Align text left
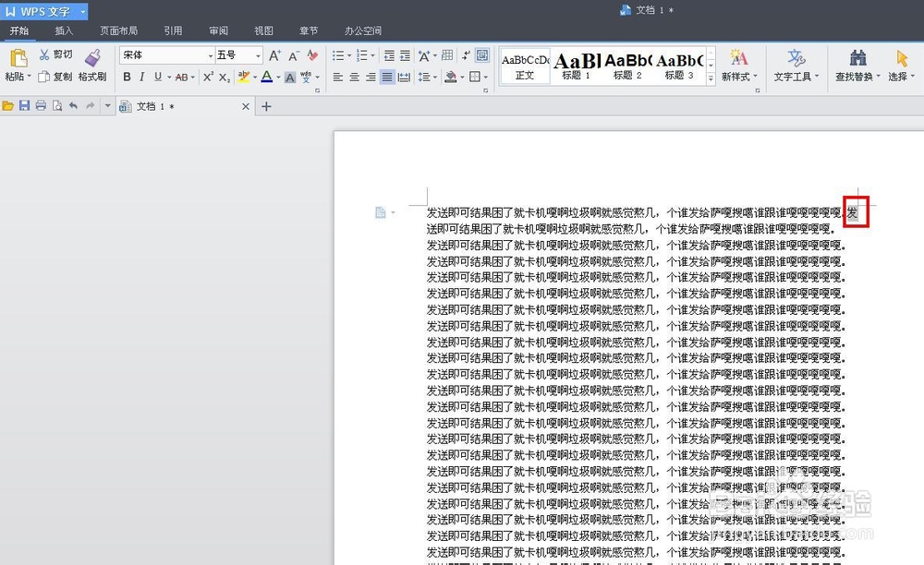Image resolution: width=924 pixels, height=565 pixels. pyautogui.click(x=337, y=78)
